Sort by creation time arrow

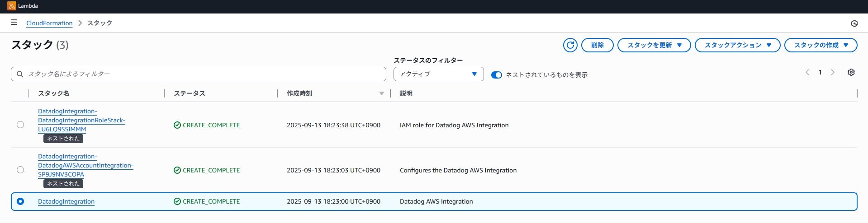381,93
